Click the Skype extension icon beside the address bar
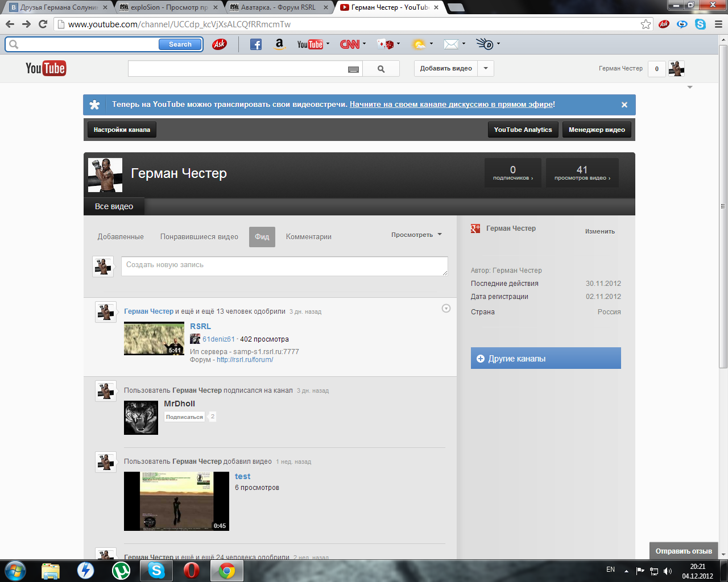This screenshot has width=728, height=582. point(700,24)
